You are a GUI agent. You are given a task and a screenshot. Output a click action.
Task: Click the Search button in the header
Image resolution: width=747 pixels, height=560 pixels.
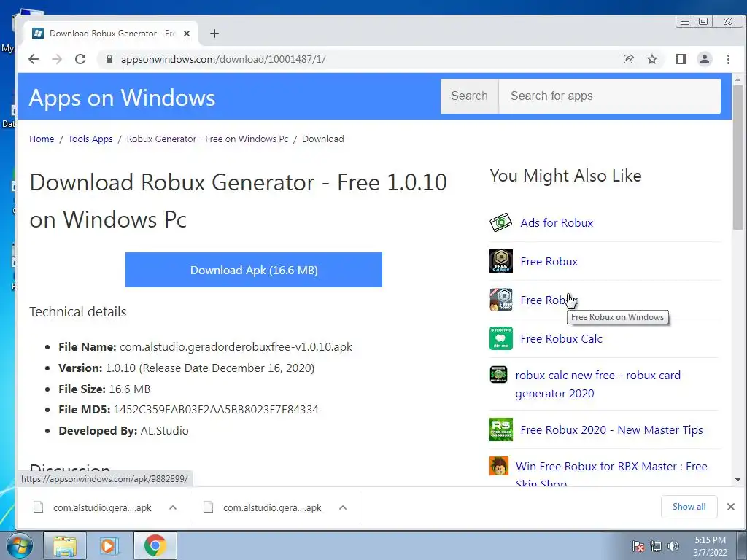469,96
